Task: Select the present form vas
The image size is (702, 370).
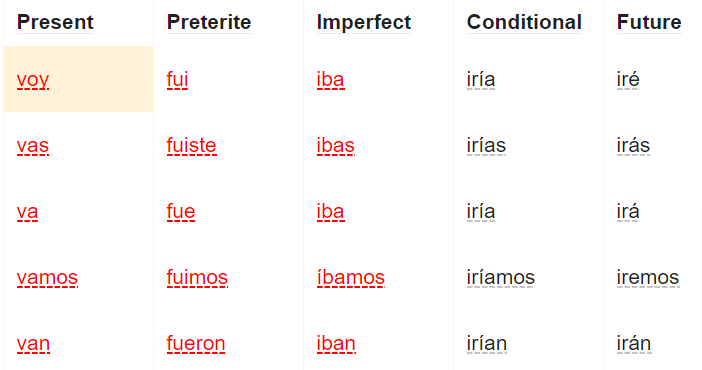Action: (x=33, y=146)
